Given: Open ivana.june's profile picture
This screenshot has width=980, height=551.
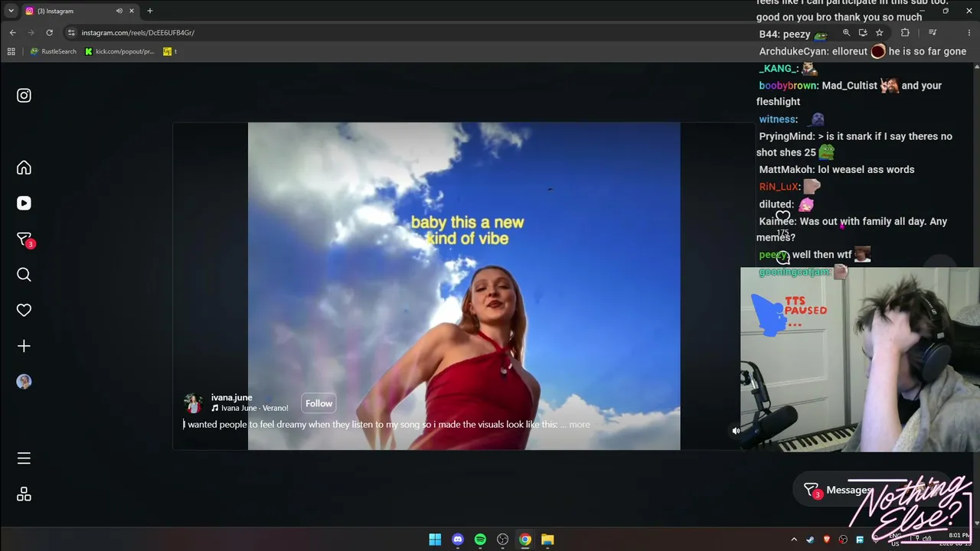Looking at the screenshot, I should coord(193,403).
